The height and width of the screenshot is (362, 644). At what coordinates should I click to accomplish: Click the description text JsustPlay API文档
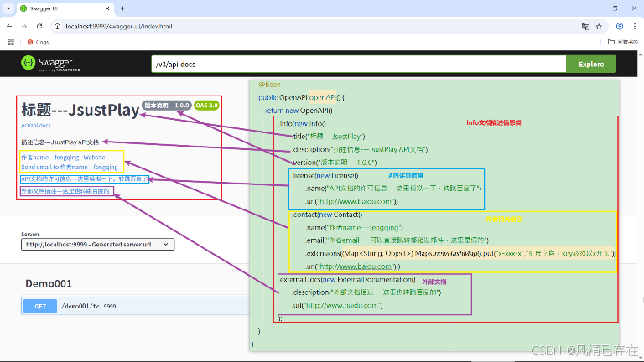pyautogui.click(x=60, y=142)
